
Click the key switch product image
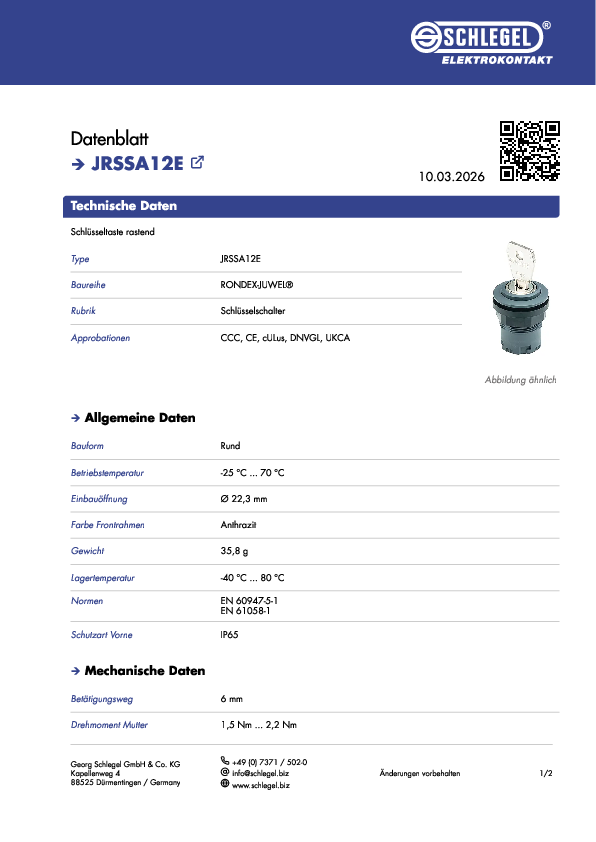(x=520, y=298)
